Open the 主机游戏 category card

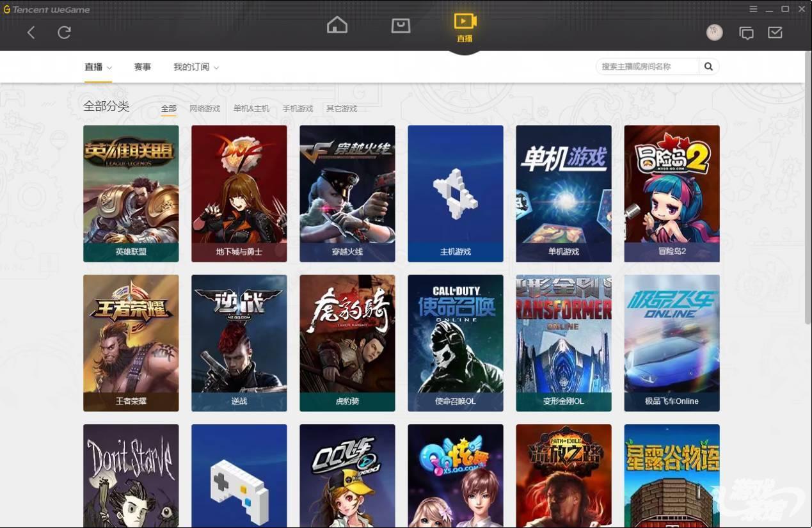click(456, 193)
